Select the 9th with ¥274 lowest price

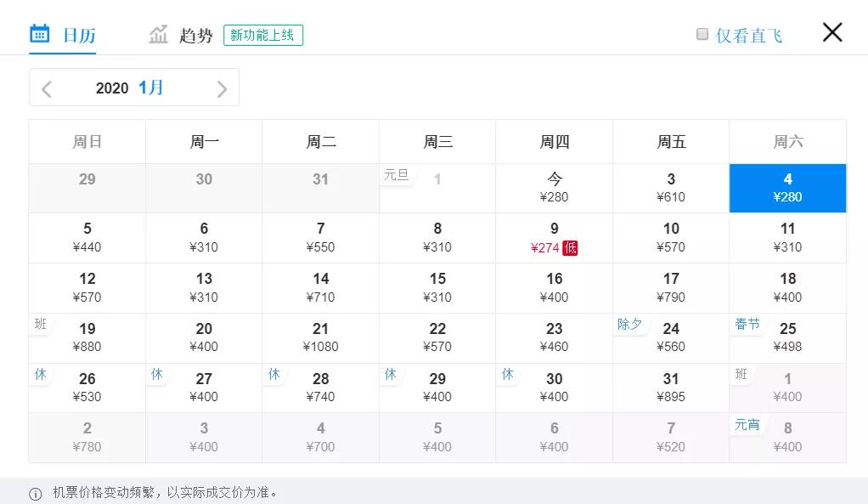554,238
